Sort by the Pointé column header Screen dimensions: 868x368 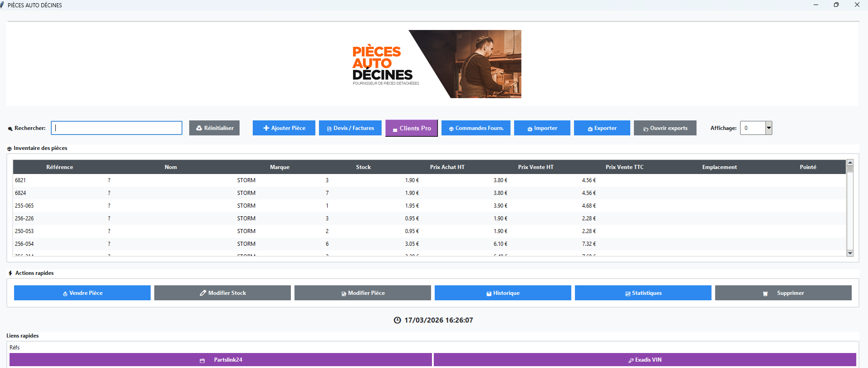tap(808, 167)
